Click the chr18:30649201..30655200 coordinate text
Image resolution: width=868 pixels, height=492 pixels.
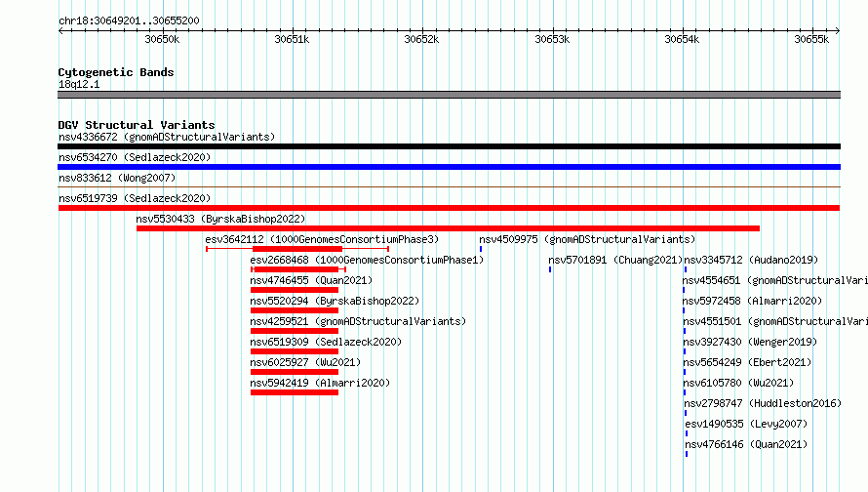129,20
